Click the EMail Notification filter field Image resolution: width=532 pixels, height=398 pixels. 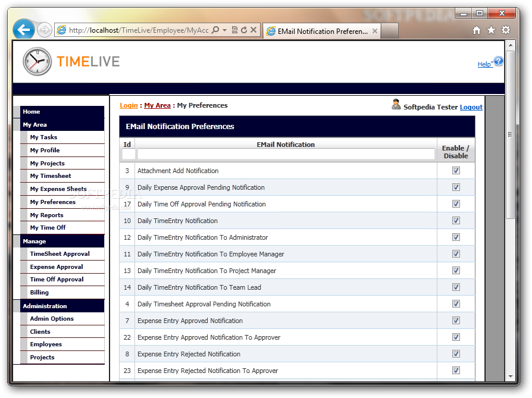click(286, 154)
